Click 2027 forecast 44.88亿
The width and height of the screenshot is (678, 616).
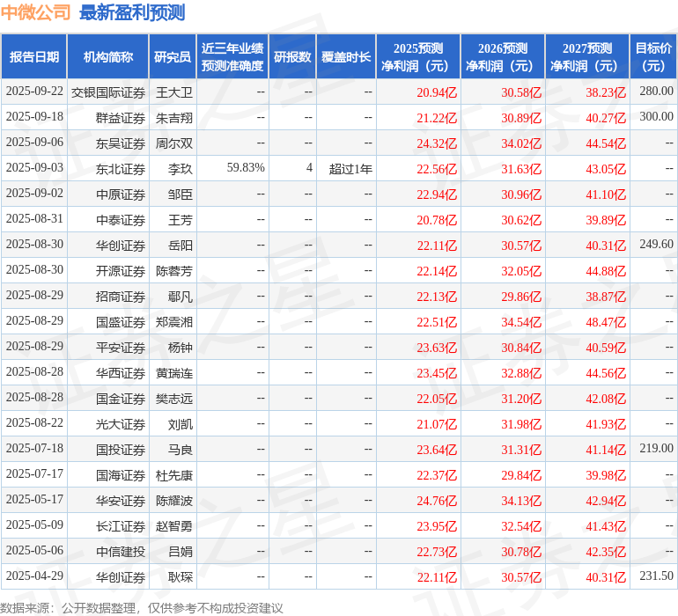click(606, 271)
